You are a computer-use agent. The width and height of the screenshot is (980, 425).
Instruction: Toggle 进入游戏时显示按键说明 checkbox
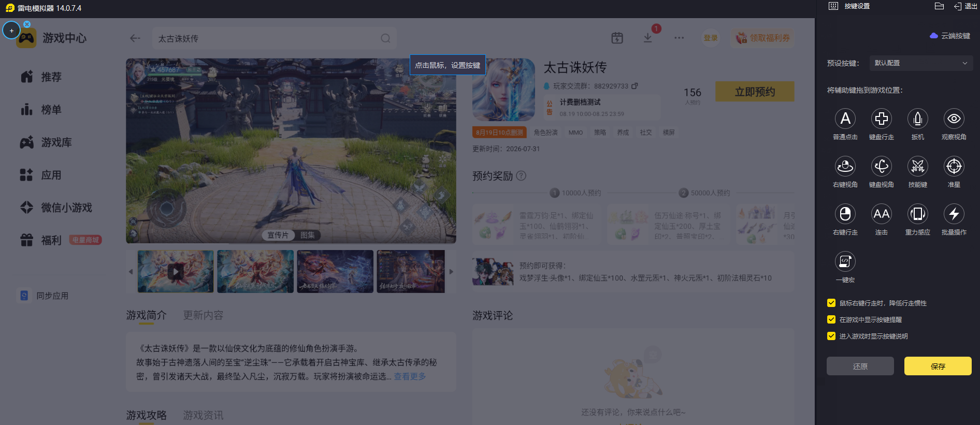click(x=831, y=336)
